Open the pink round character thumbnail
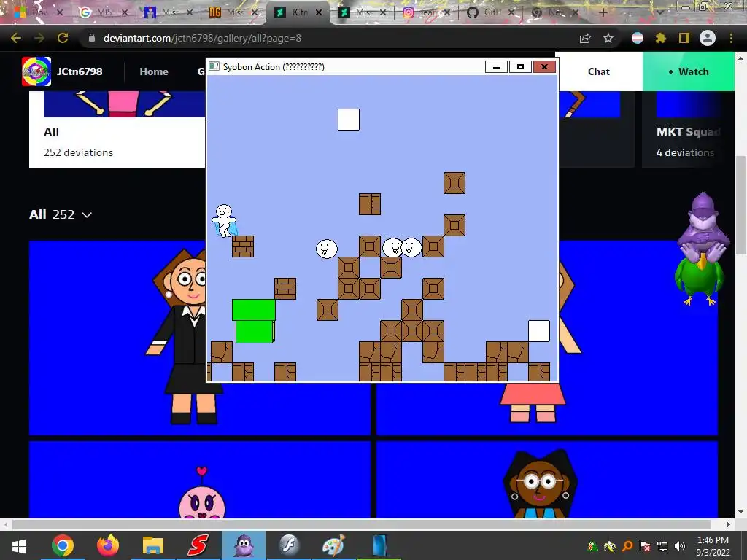 200,480
